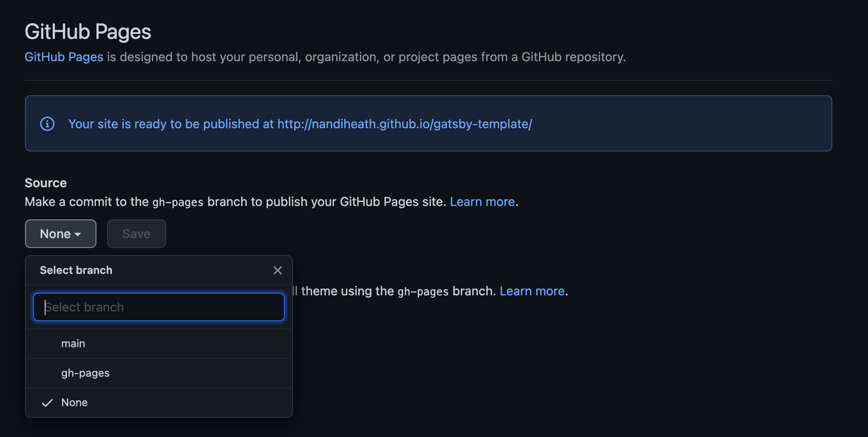The image size is (868, 437).
Task: Pick the None option in branch list
Action: pyautogui.click(x=75, y=403)
